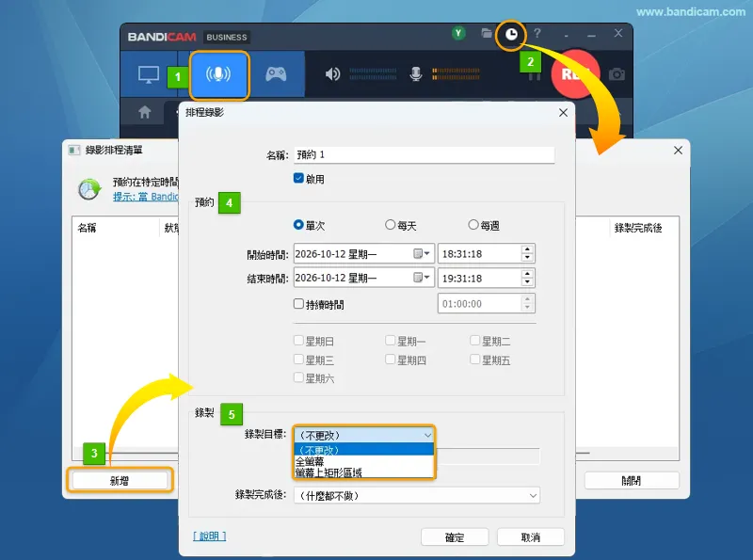Increase the 18:31:18 start time with up arrow
The width and height of the screenshot is (753, 560).
pyautogui.click(x=527, y=249)
